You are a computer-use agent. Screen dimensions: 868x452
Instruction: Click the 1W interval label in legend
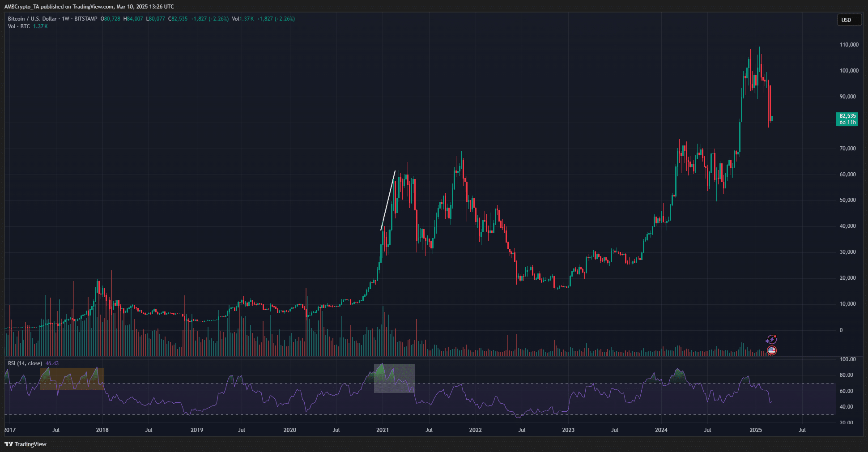[65, 19]
